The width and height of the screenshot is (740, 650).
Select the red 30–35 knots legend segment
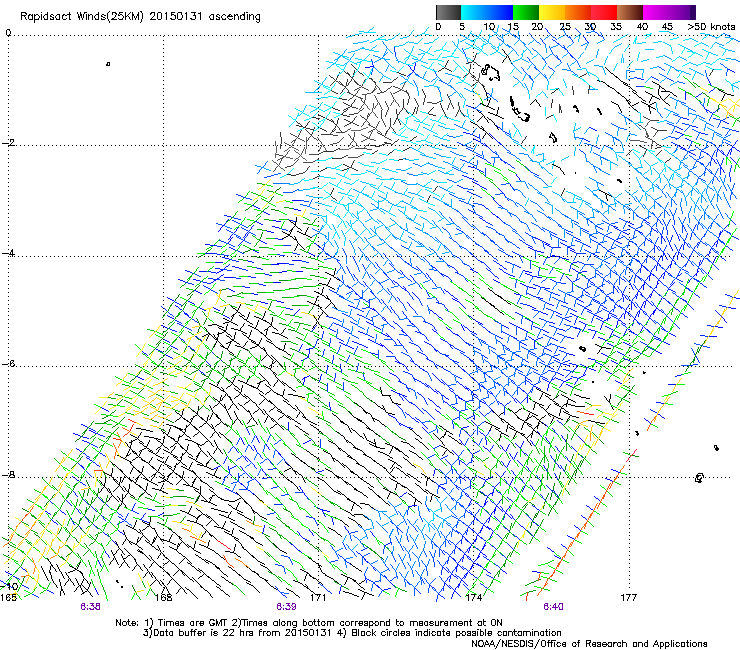point(604,12)
